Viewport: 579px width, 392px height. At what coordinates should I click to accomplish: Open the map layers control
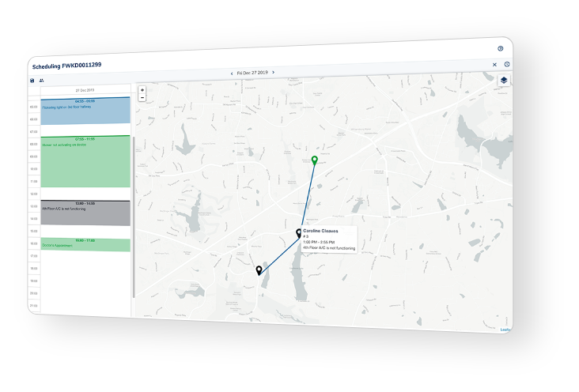coord(503,81)
